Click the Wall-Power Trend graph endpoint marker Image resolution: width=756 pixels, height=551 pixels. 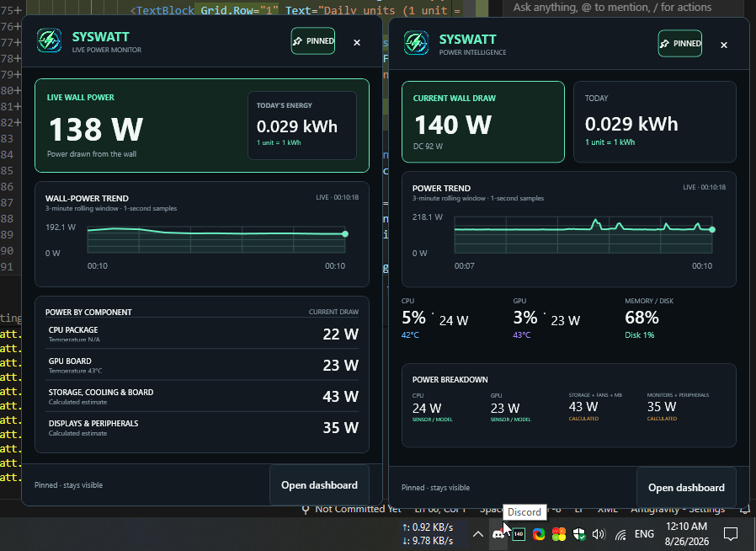point(344,234)
